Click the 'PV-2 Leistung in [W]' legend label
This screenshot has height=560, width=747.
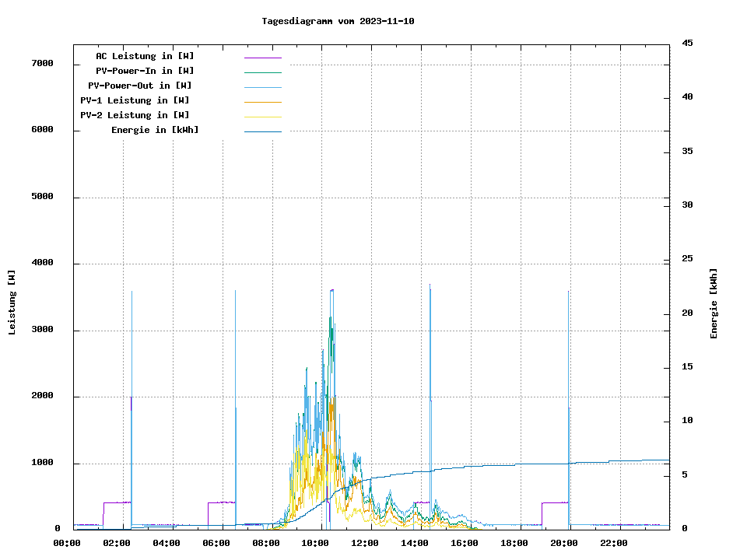(135, 115)
